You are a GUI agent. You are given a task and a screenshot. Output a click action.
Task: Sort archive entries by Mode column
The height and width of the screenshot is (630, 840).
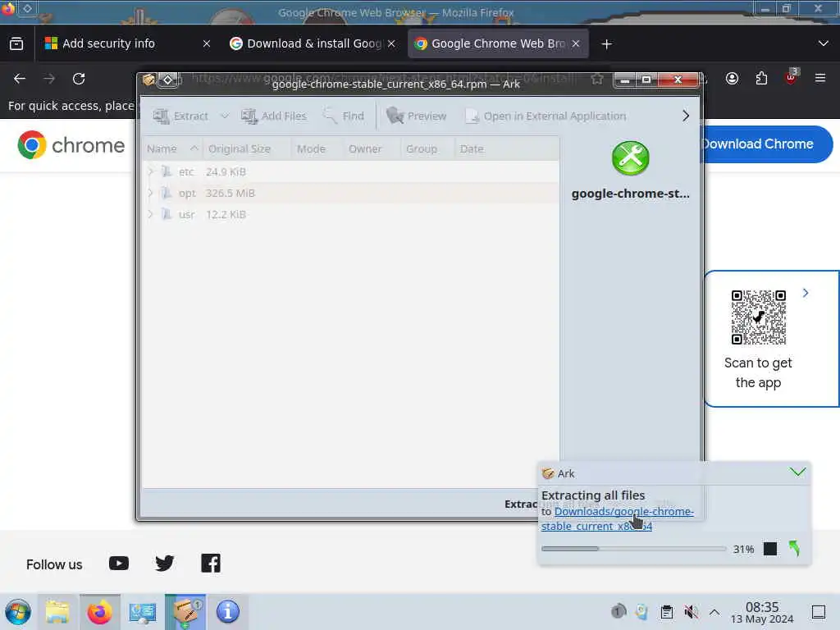click(x=317, y=149)
